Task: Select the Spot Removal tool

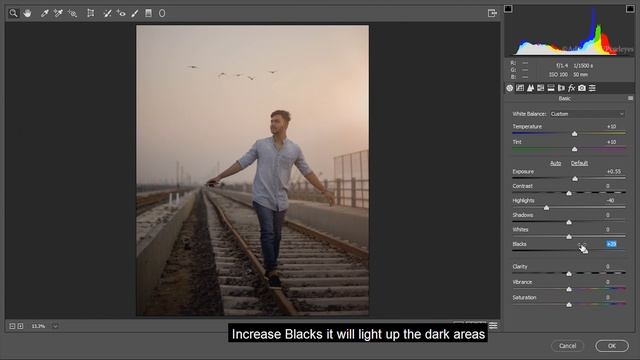Action: point(107,13)
